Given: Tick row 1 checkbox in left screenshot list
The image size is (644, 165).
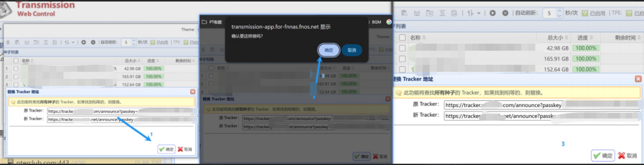Looking at the screenshot, I should pos(16,69).
